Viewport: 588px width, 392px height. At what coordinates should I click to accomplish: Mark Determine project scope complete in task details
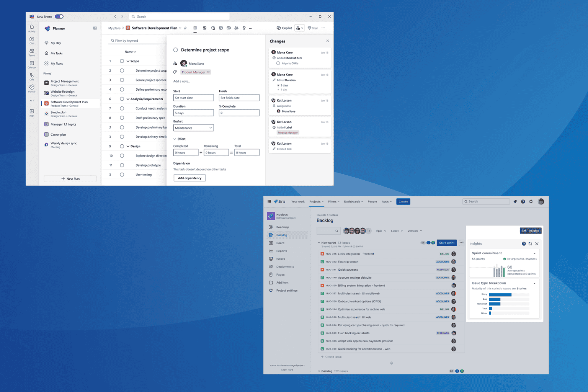point(176,50)
